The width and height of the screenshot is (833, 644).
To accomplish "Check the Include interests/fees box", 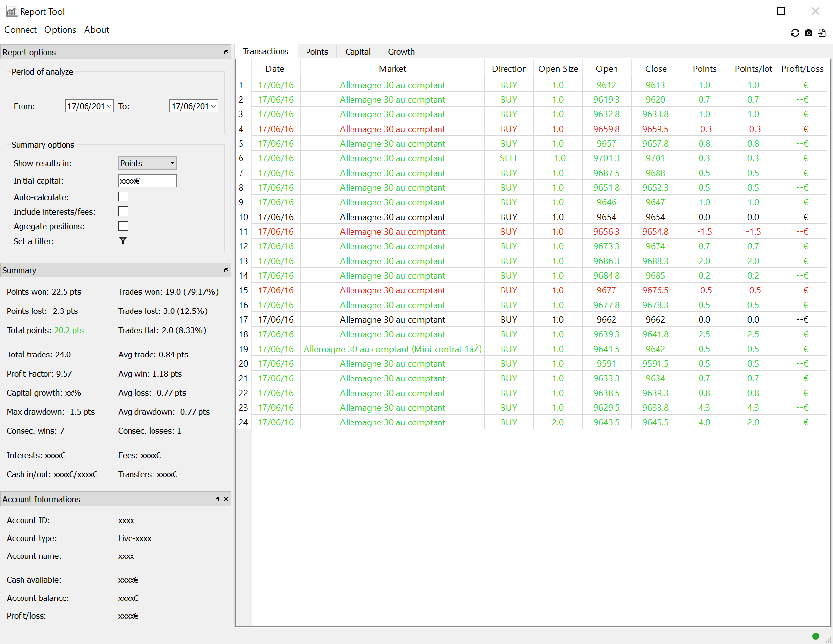I will click(x=123, y=211).
